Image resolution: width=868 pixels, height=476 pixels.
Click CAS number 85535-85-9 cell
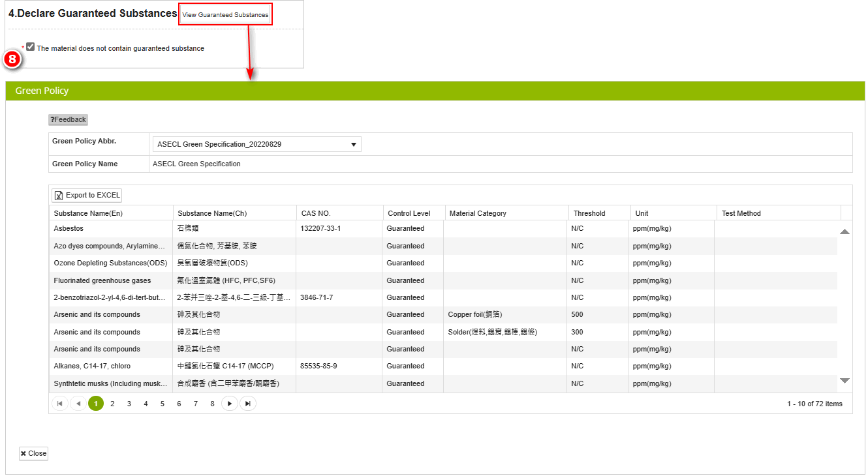tap(339, 366)
